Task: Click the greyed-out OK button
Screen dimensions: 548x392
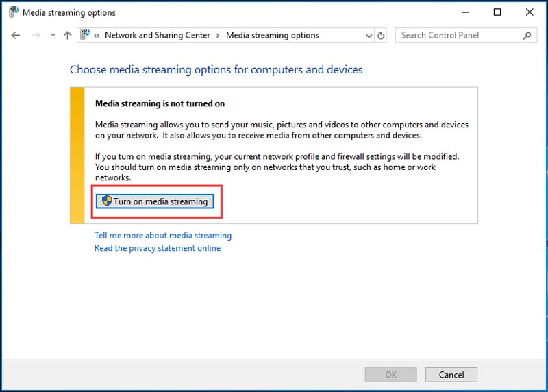Action: click(390, 375)
